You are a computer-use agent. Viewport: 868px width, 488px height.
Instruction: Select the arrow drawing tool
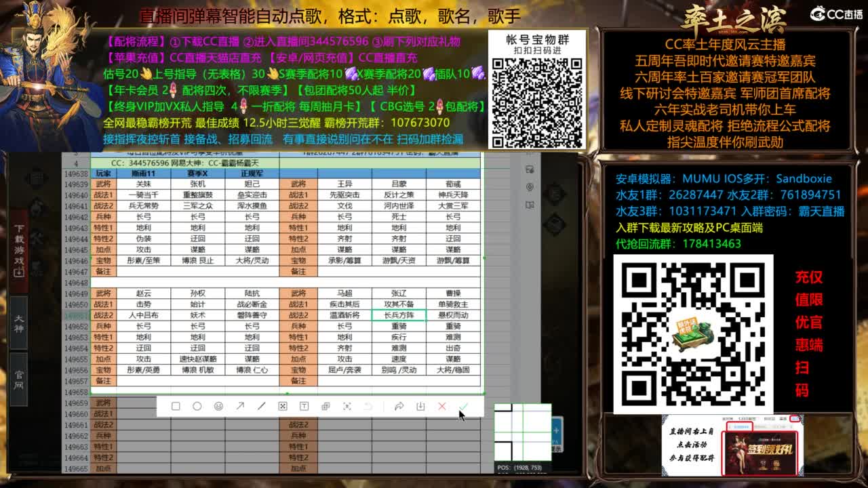(239, 407)
